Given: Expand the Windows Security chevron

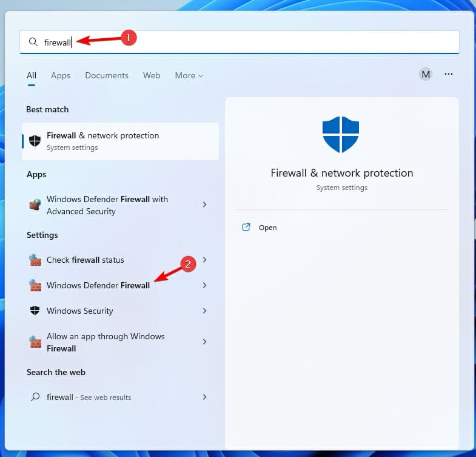Looking at the screenshot, I should [x=204, y=311].
